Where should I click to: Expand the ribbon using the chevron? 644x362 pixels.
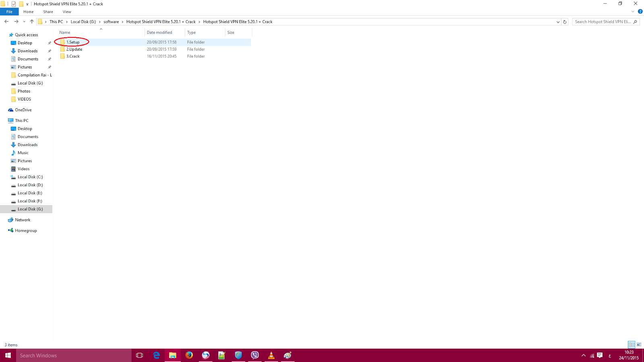[633, 12]
